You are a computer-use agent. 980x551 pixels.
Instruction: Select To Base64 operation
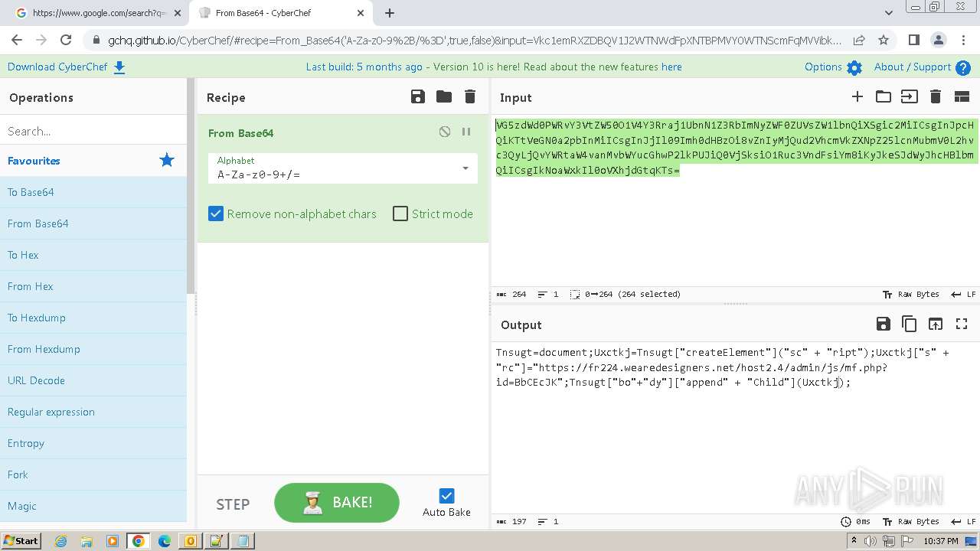93,192
